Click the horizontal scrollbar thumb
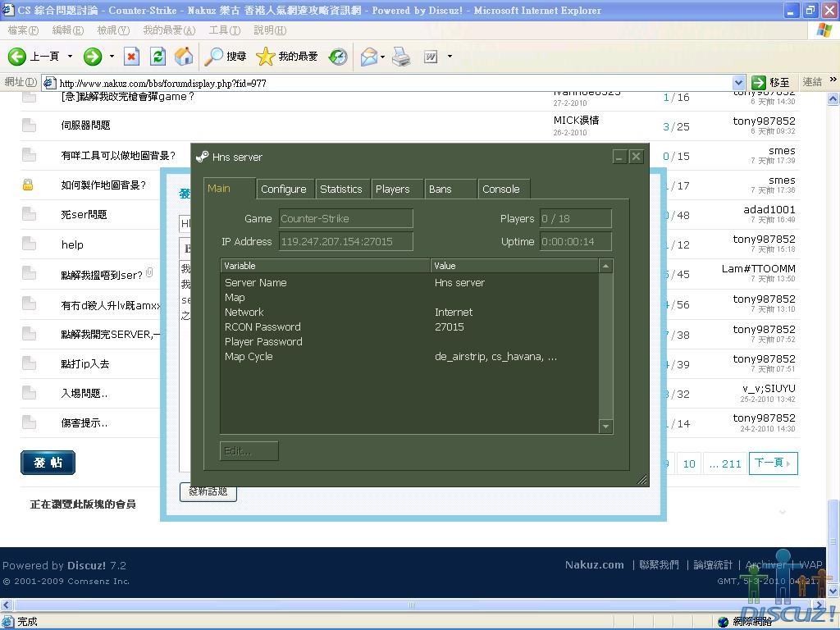Viewport: 840px width, 630px height. click(x=412, y=605)
